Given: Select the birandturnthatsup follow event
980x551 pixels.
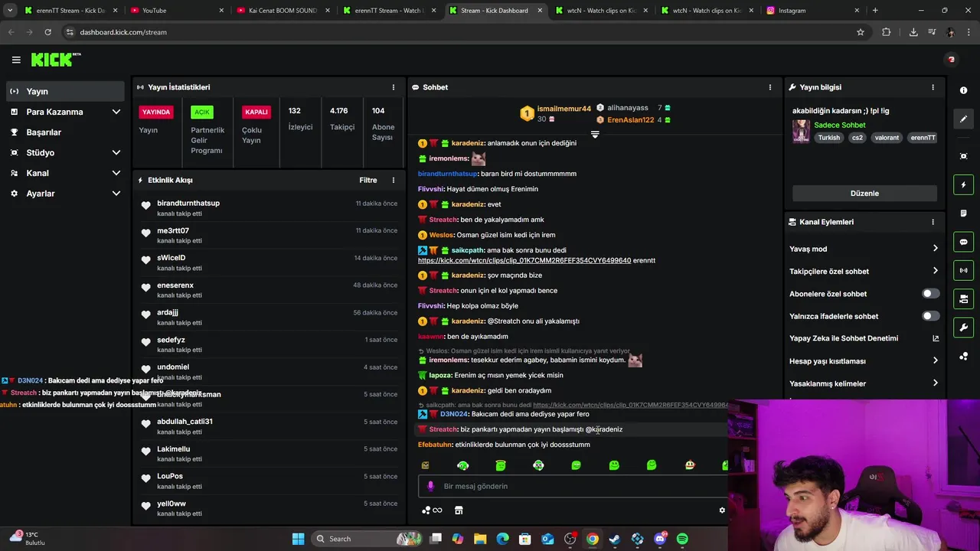Looking at the screenshot, I should coord(269,208).
